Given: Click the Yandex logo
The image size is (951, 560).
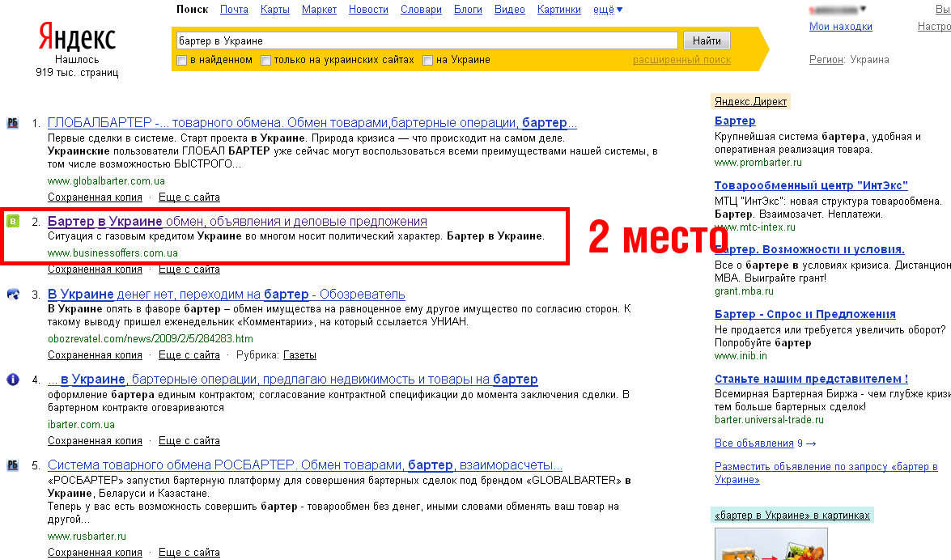Looking at the screenshot, I should click(x=77, y=37).
